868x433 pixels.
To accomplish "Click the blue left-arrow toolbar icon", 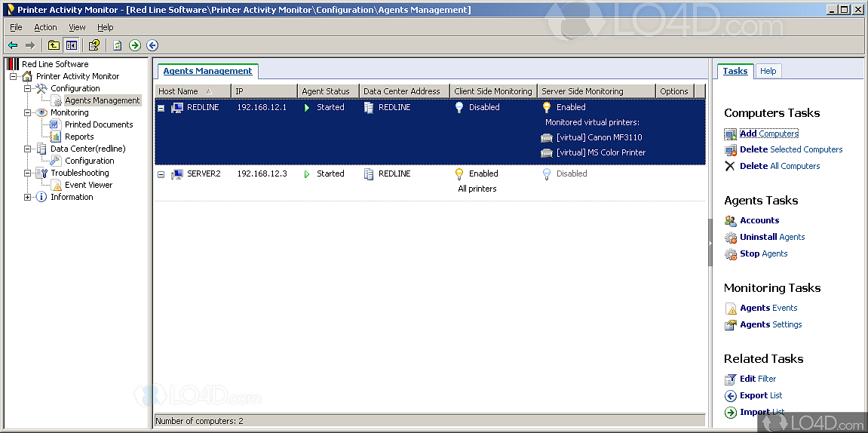I will (152, 45).
